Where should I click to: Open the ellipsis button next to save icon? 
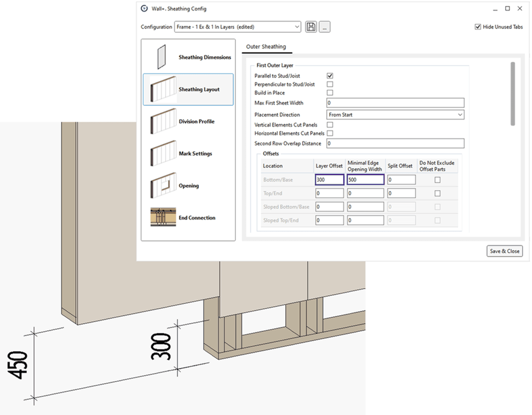click(x=325, y=27)
